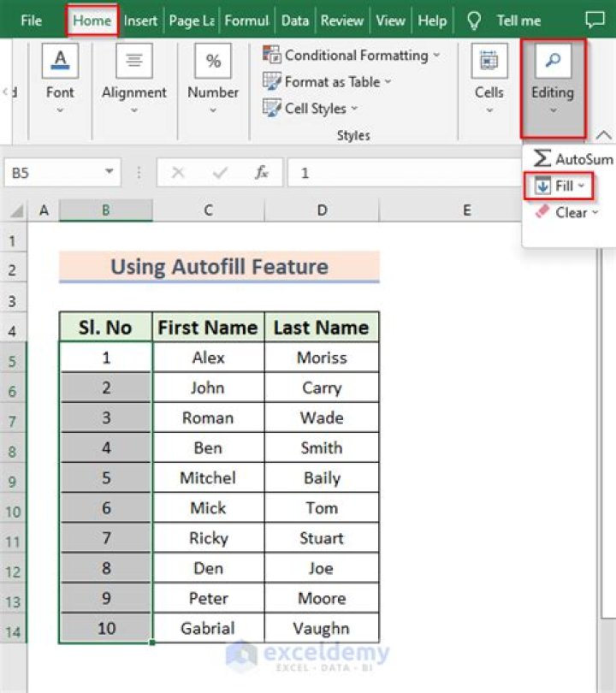Switch to the Home tab
Viewport: 616px width, 693px height.
pos(92,21)
